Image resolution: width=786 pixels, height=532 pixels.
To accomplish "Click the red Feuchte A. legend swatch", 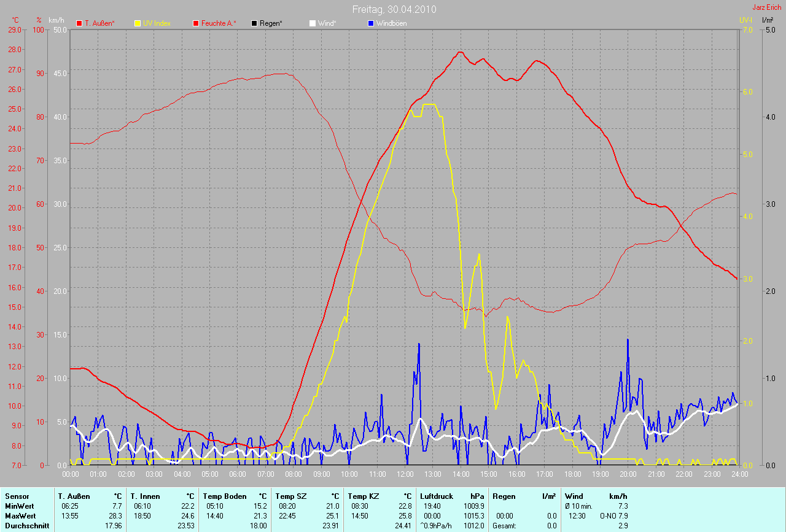I will (x=196, y=23).
